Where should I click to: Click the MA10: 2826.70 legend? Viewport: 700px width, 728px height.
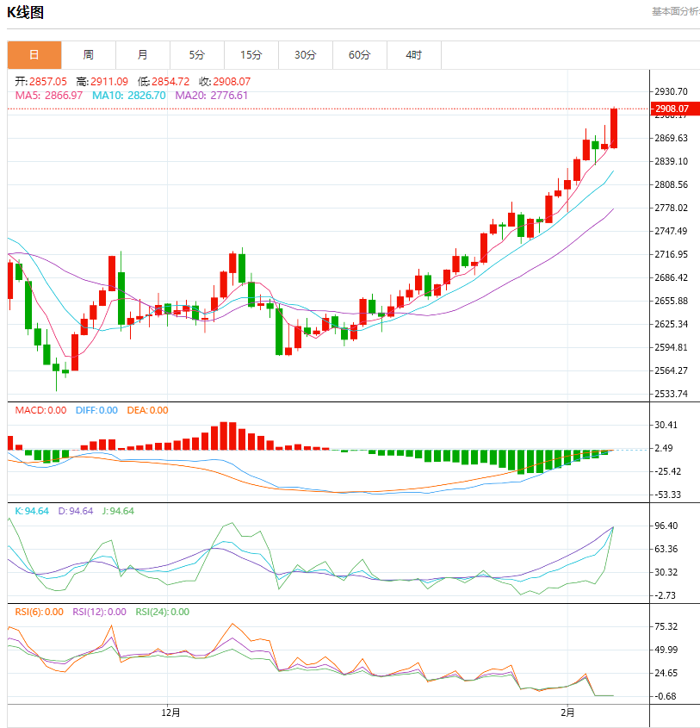[129, 96]
